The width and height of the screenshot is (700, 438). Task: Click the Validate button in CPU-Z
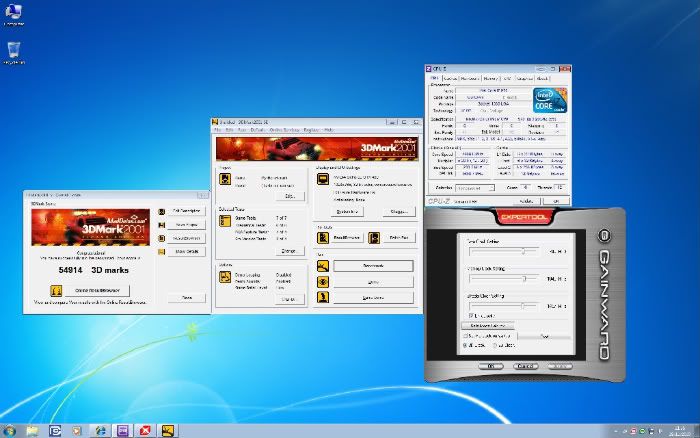pyautogui.click(x=526, y=201)
